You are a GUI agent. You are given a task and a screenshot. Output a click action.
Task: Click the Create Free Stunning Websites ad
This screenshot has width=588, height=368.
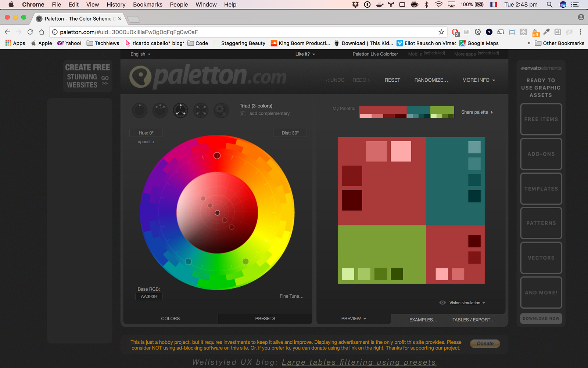tap(88, 76)
